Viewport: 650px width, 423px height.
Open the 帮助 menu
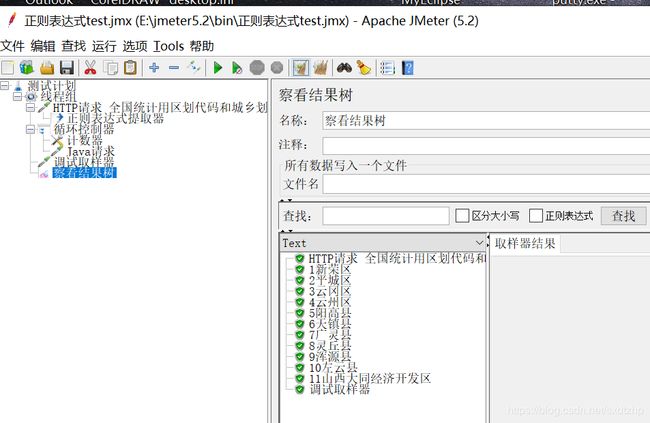(202, 46)
